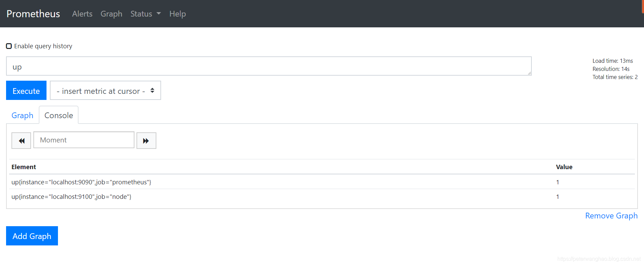
Task: Open the Help page
Action: (178, 14)
